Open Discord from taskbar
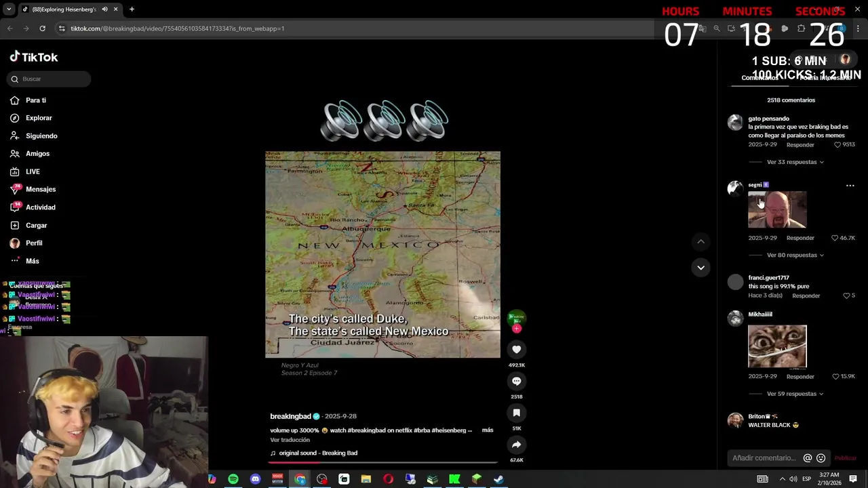868x488 pixels. pos(255,479)
